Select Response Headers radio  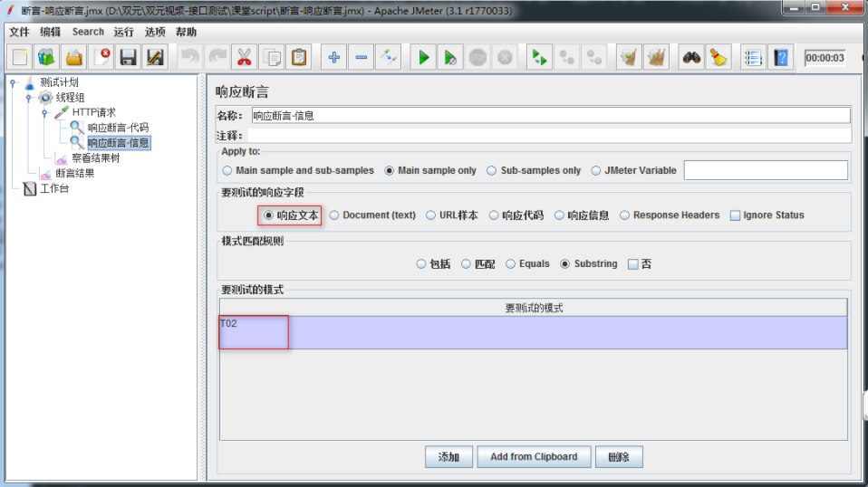coord(625,215)
